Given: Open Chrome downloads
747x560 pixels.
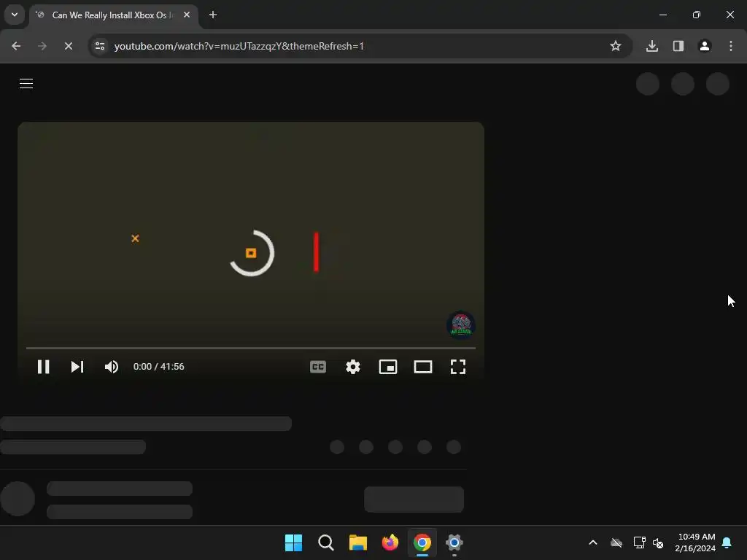Looking at the screenshot, I should pyautogui.click(x=652, y=46).
